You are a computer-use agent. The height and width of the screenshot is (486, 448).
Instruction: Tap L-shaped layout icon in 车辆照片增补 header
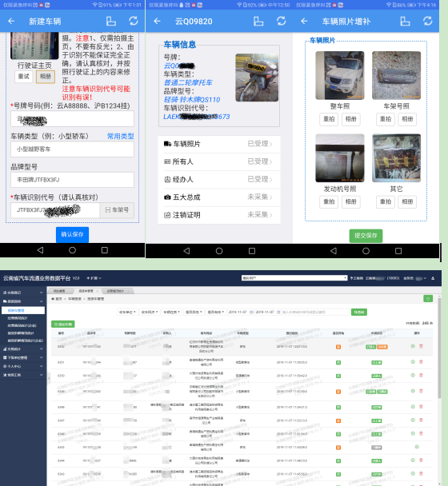[405, 21]
